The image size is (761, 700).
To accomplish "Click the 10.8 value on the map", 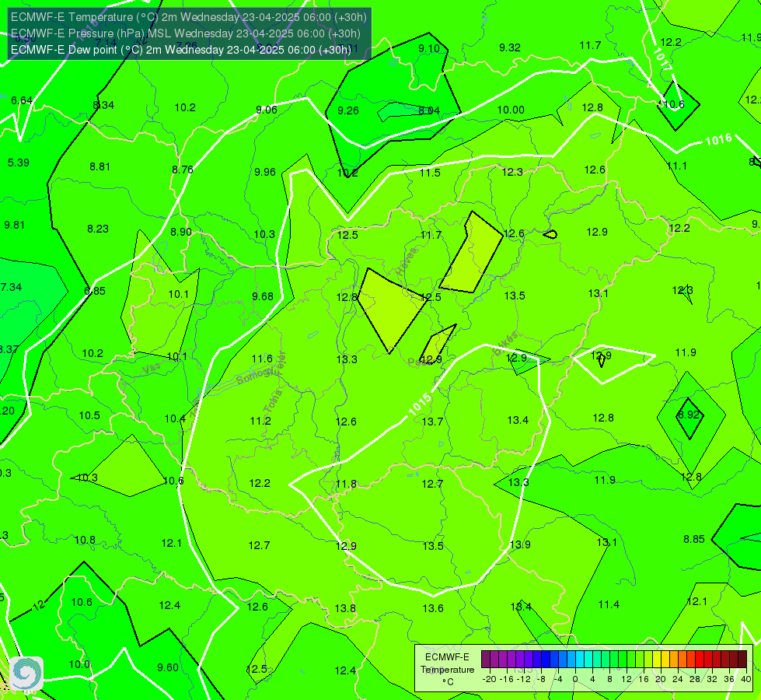I will 85,541.
